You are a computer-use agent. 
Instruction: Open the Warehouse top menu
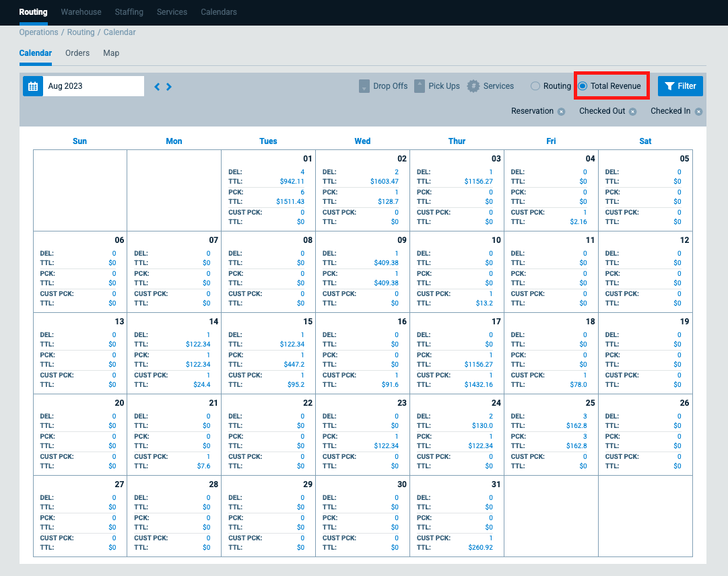click(81, 12)
